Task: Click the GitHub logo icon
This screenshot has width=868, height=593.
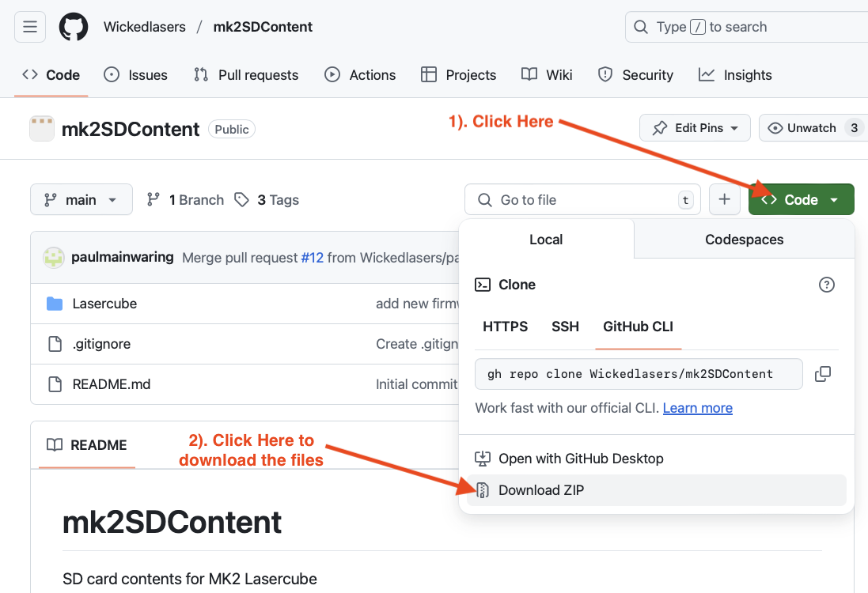Action: (74, 27)
